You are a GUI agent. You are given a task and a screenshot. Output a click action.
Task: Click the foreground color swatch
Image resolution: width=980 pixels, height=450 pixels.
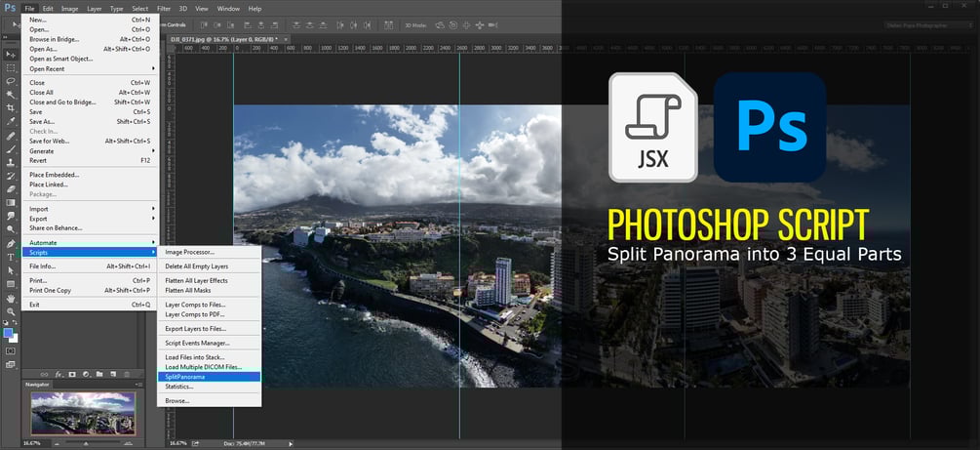tap(8, 333)
